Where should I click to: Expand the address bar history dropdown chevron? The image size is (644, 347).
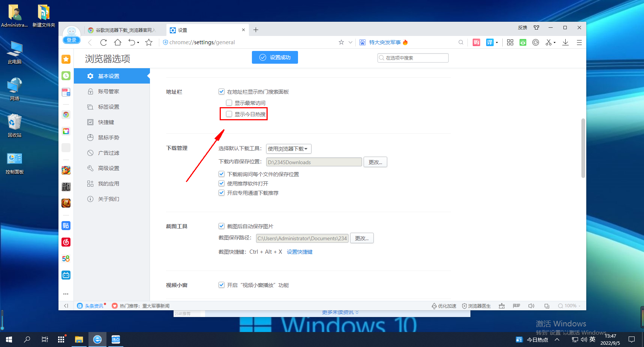[x=350, y=42]
